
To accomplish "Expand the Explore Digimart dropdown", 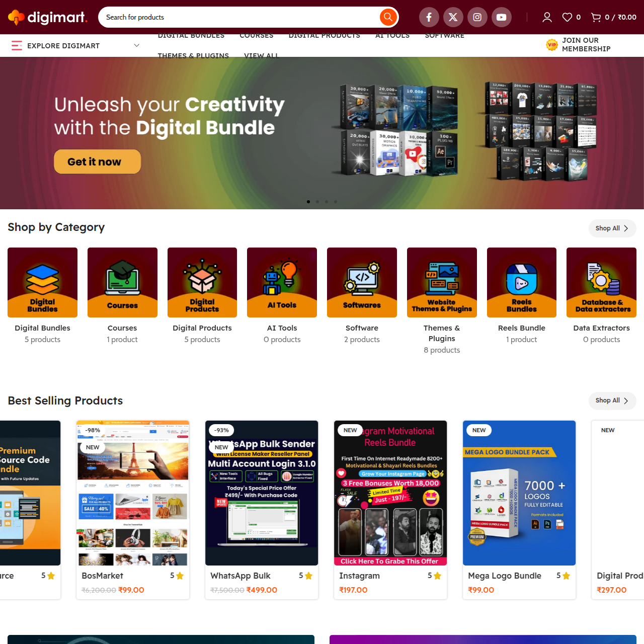I will click(75, 46).
